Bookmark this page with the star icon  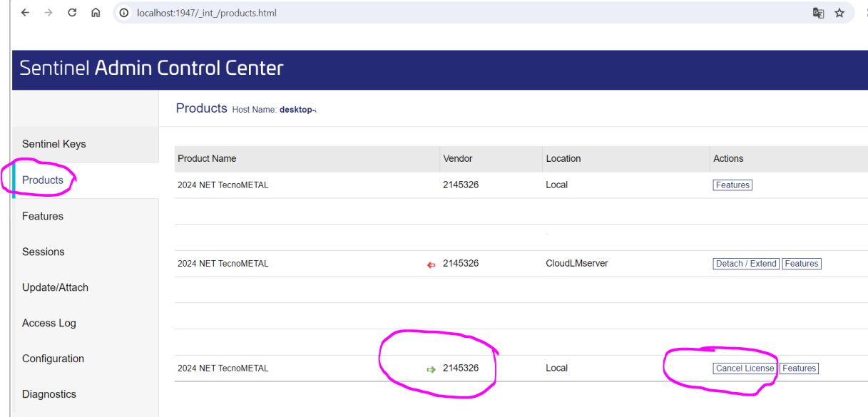pos(839,13)
